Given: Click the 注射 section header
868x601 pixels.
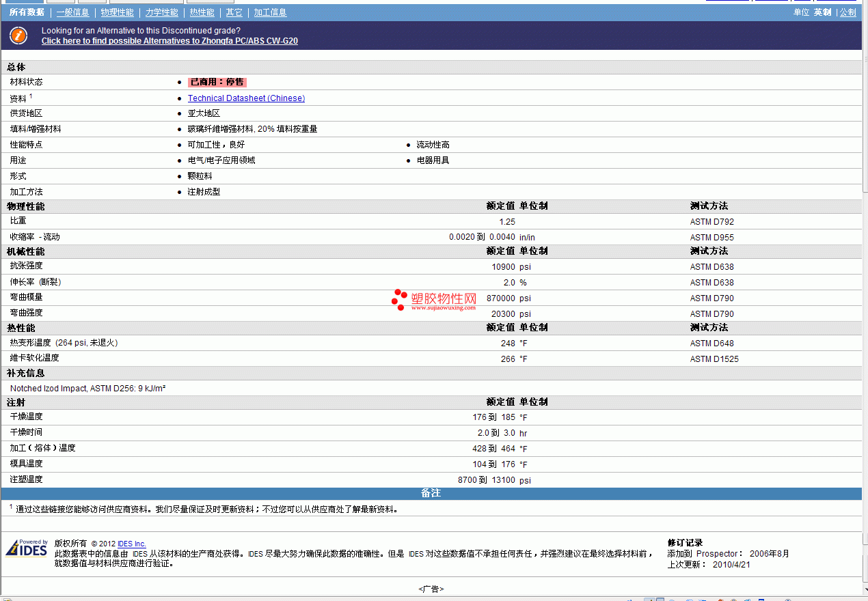Looking at the screenshot, I should tap(16, 403).
